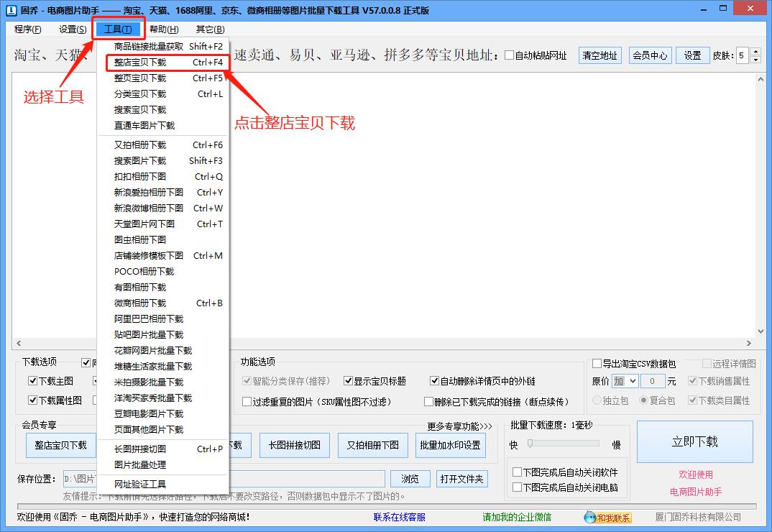This screenshot has height=532, width=772.
Task: Select 整店宝贝下载 from the Tools menu
Action: point(147,62)
